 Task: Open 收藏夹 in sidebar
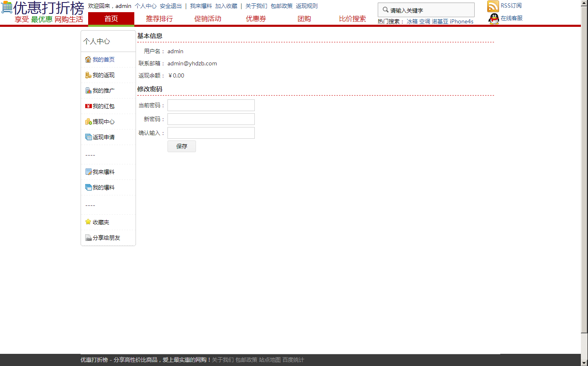pyautogui.click(x=101, y=222)
